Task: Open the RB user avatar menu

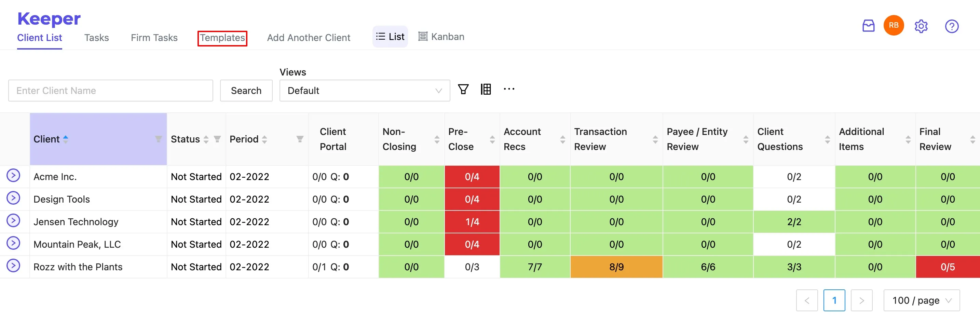Action: 894,26
